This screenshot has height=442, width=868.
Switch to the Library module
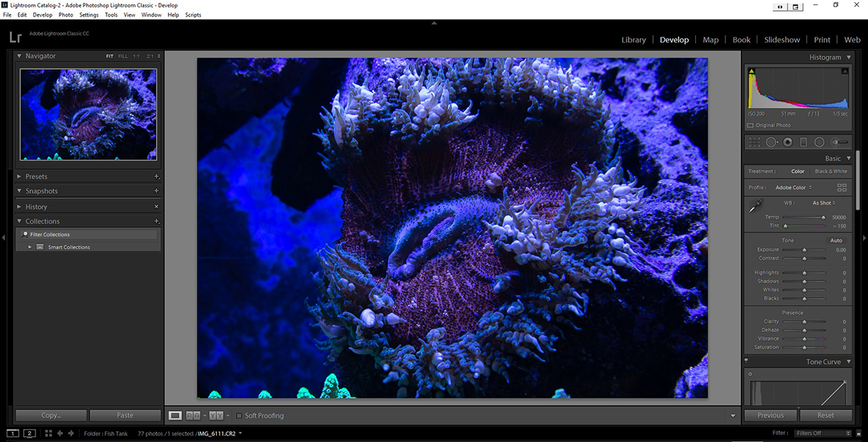tap(634, 40)
